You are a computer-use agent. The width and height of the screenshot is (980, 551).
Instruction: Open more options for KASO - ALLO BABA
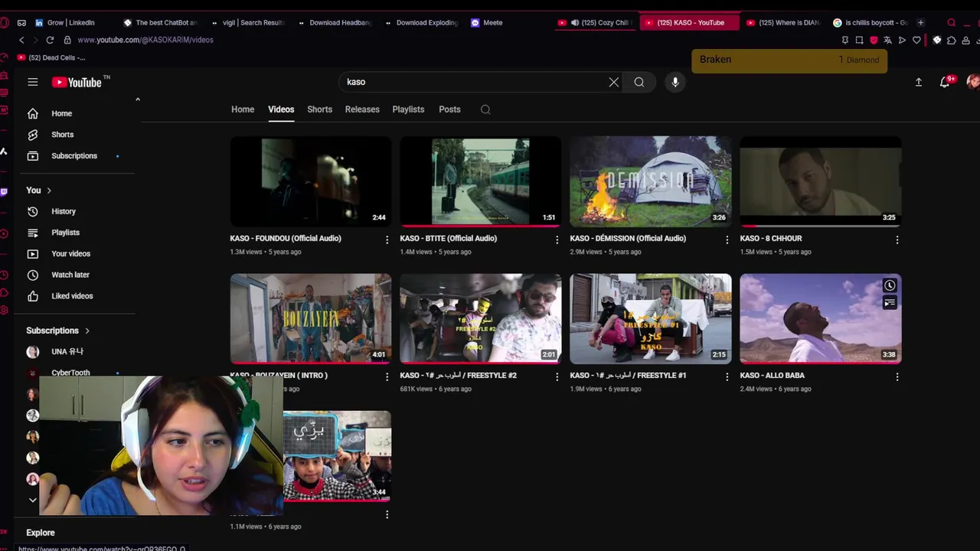click(x=897, y=377)
